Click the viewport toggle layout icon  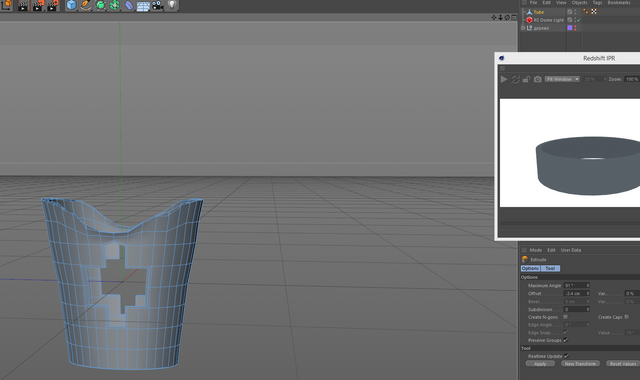click(x=514, y=18)
